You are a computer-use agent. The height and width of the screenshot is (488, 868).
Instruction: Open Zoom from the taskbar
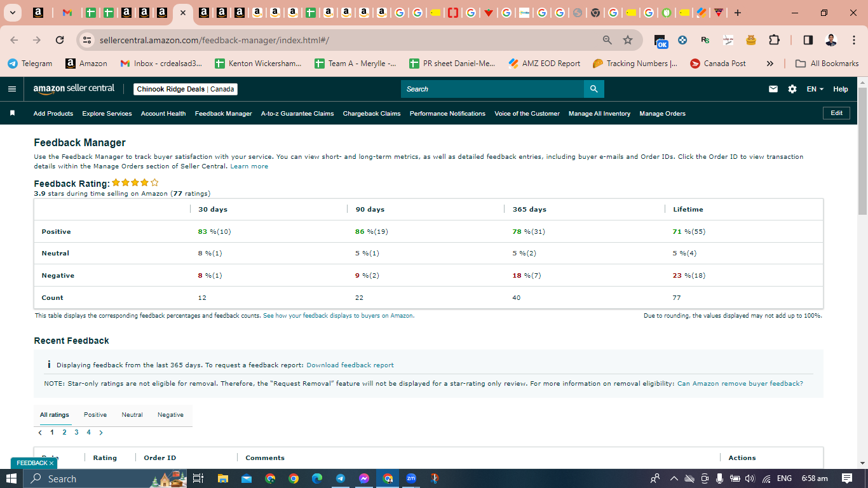(x=411, y=478)
